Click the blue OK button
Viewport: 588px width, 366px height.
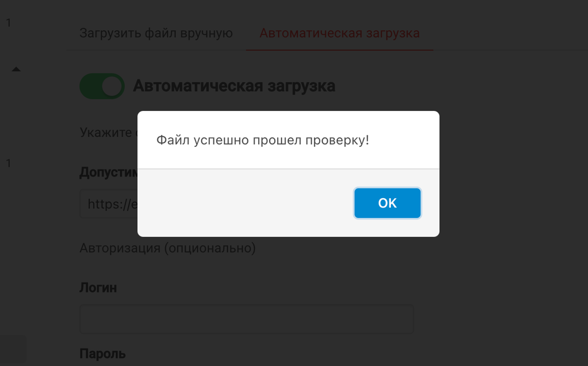[x=387, y=203]
